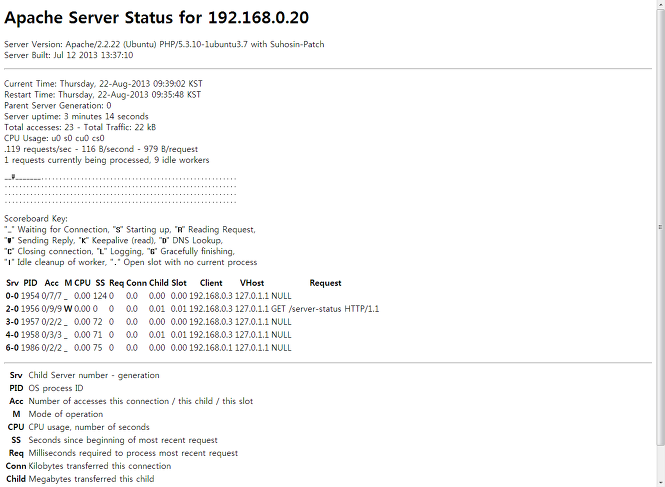Click PID 1954 in the table
The height and width of the screenshot is (487, 665).
[30, 296]
